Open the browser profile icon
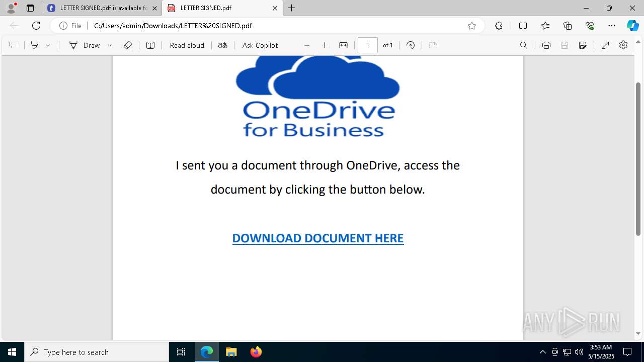The width and height of the screenshot is (644, 362). pyautogui.click(x=11, y=8)
